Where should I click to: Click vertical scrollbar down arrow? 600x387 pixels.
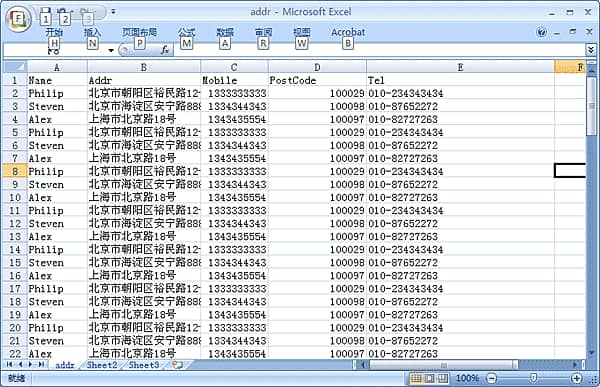pyautogui.click(x=592, y=353)
